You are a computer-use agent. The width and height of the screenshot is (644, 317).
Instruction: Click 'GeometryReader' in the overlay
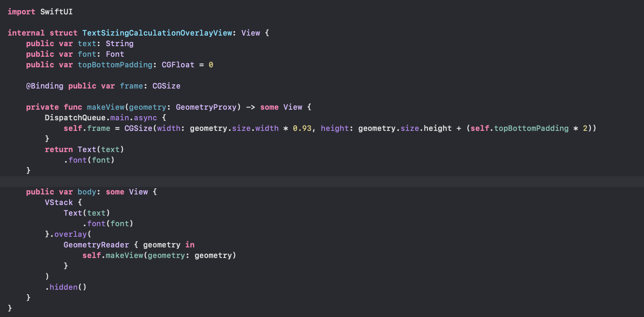pyautogui.click(x=96, y=245)
